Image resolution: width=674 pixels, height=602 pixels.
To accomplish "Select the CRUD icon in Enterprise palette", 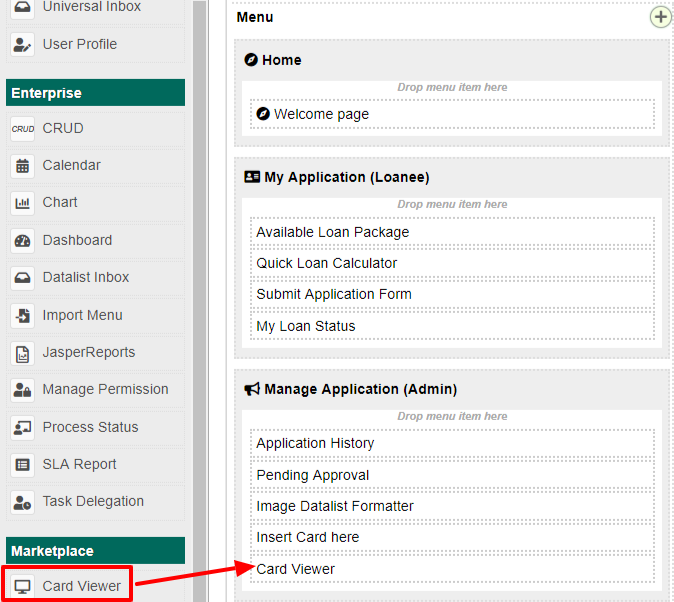I will pos(22,129).
